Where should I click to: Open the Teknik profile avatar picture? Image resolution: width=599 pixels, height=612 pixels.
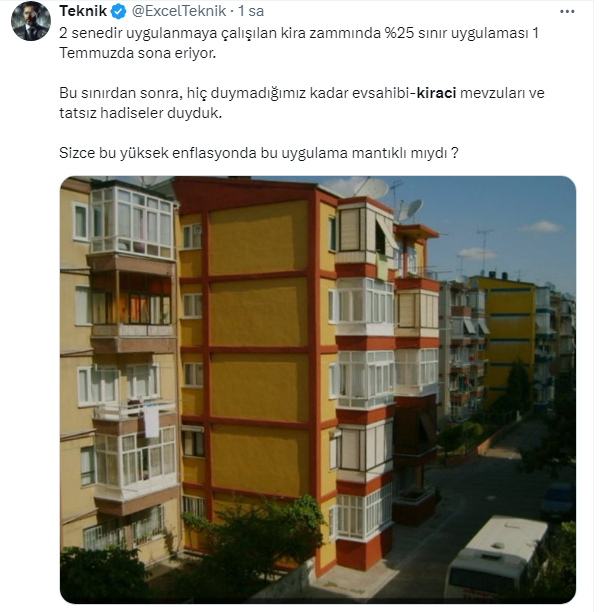pos(31,21)
